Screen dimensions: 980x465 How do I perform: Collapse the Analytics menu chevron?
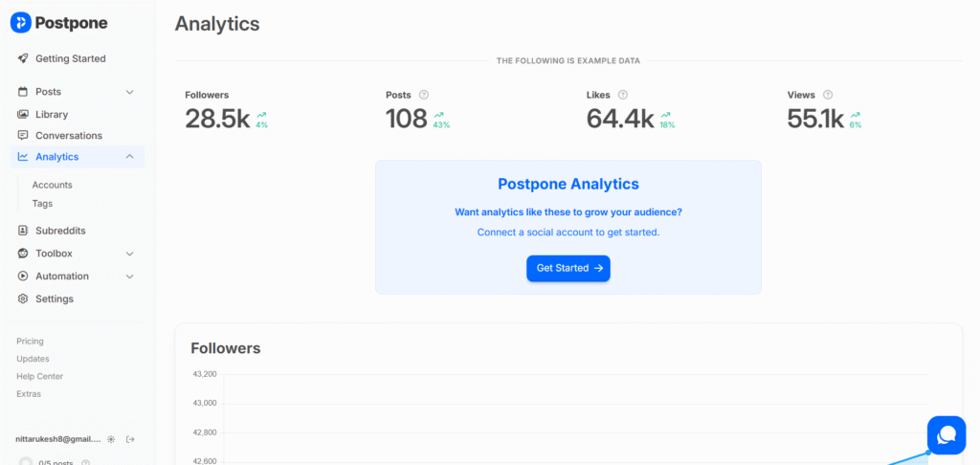pyautogui.click(x=130, y=157)
